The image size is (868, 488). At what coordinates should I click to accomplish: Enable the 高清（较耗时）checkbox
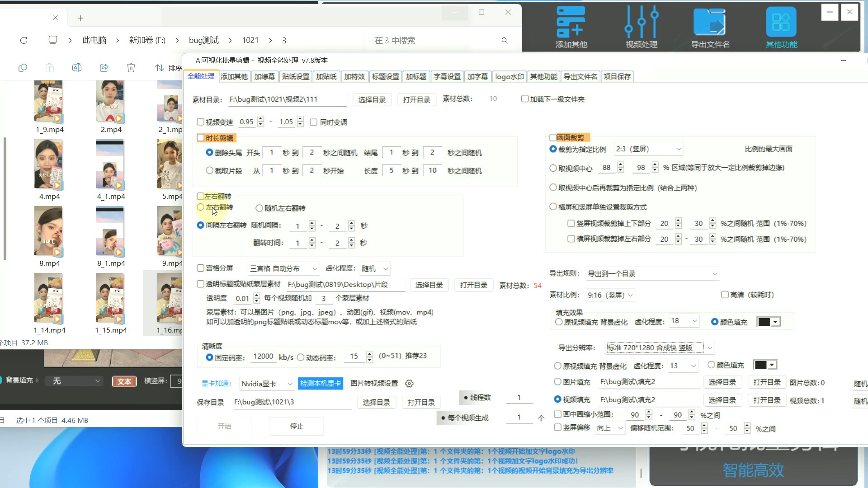click(725, 295)
